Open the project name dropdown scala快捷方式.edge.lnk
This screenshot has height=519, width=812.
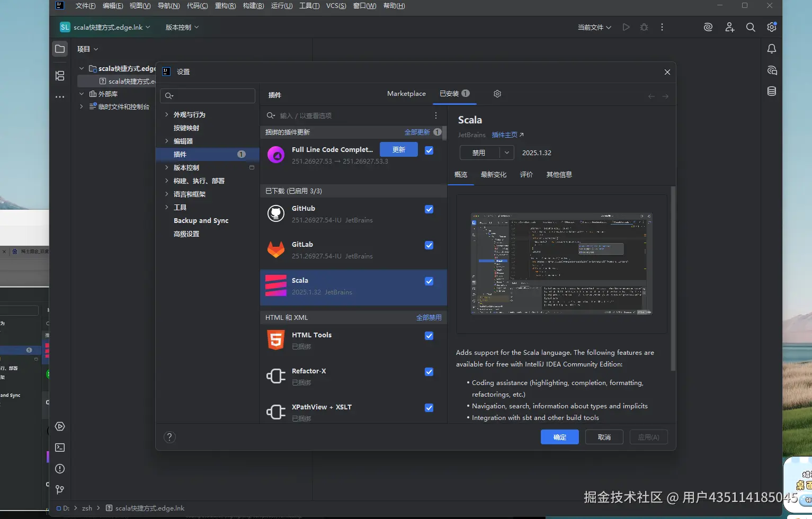click(105, 27)
